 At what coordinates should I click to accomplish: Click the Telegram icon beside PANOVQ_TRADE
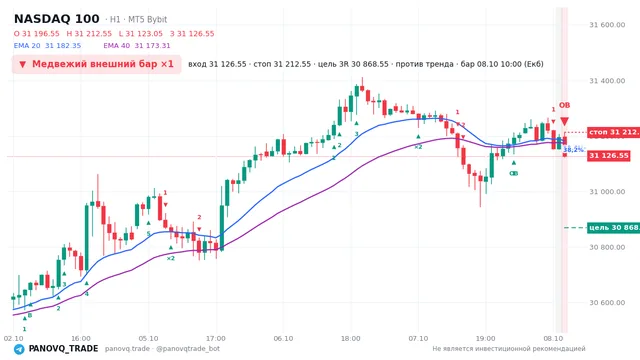click(x=19, y=349)
